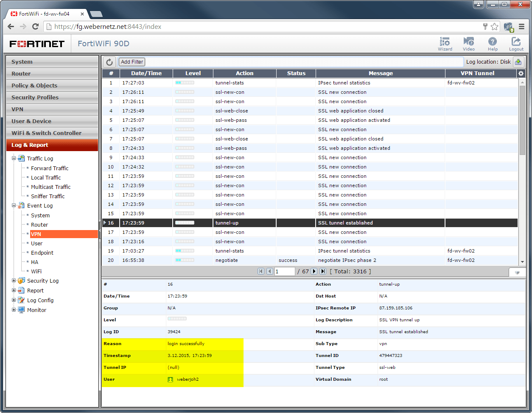The image size is (532, 413).
Task: Go to the next log page
Action: pyautogui.click(x=314, y=271)
